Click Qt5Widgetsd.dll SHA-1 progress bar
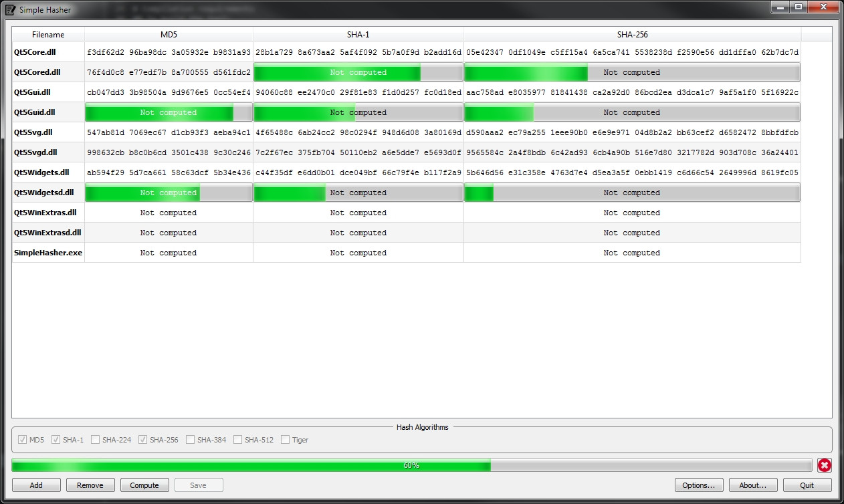The width and height of the screenshot is (844, 504). [358, 193]
